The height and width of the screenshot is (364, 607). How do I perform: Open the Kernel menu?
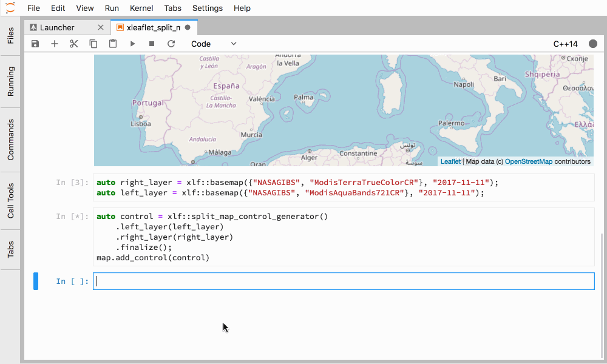point(141,8)
